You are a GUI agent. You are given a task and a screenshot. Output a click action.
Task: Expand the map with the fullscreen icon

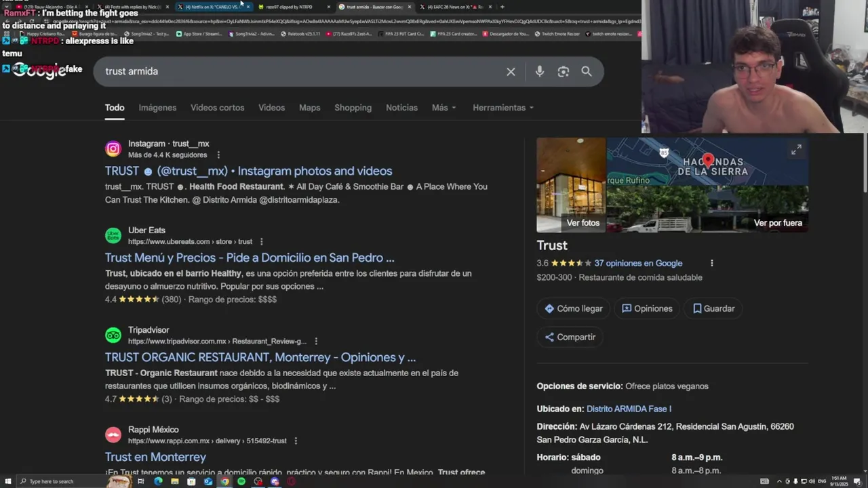coord(796,150)
